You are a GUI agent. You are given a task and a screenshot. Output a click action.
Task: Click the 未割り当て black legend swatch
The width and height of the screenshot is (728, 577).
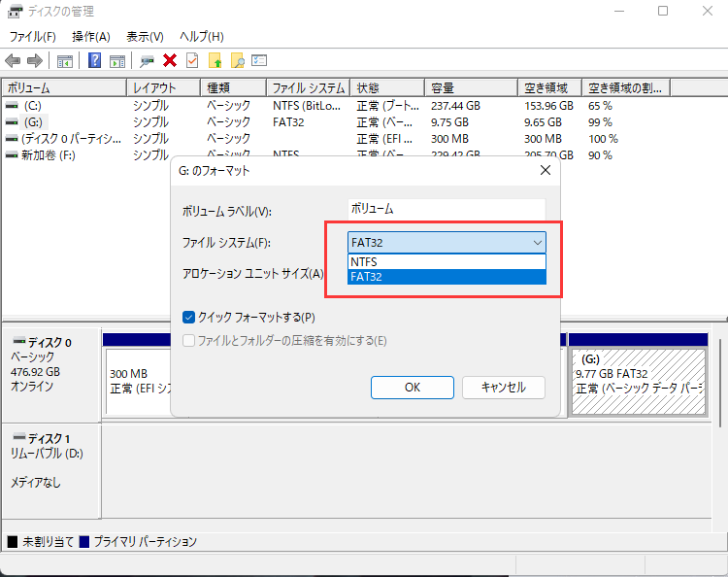coord(13,542)
